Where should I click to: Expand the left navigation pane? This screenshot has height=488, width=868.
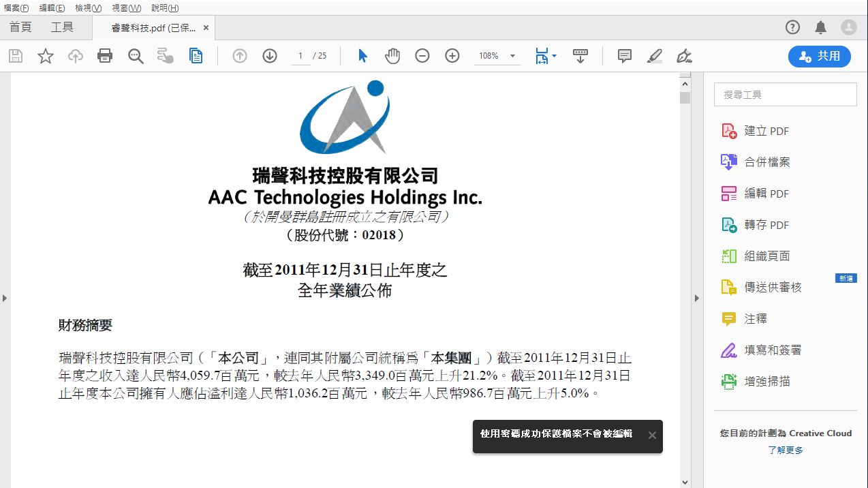[5, 298]
